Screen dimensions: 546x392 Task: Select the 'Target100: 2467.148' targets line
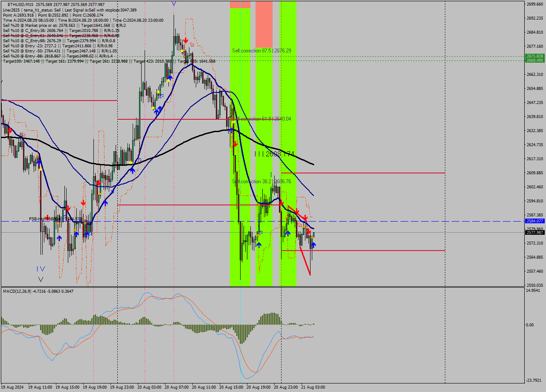tap(109, 61)
